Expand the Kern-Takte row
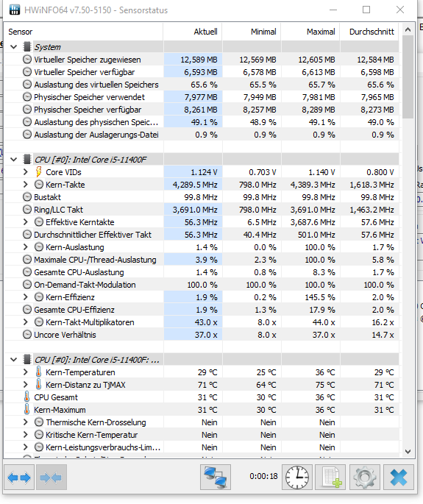Image resolution: width=423 pixels, height=504 pixels. [x=26, y=185]
